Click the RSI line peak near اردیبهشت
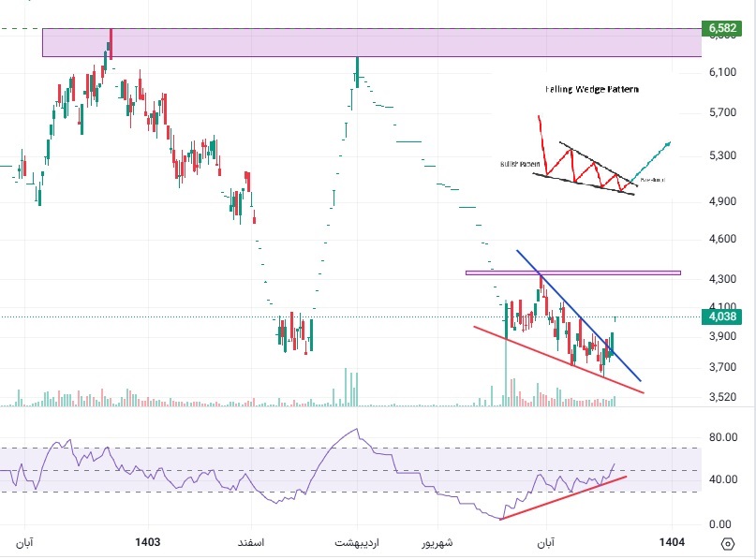 coord(356,431)
